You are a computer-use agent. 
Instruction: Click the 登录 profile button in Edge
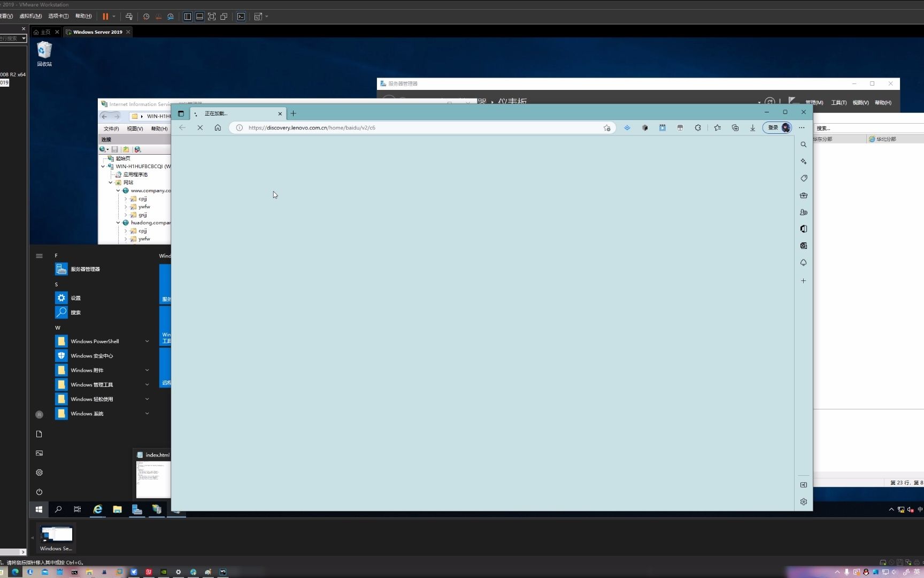tap(777, 127)
